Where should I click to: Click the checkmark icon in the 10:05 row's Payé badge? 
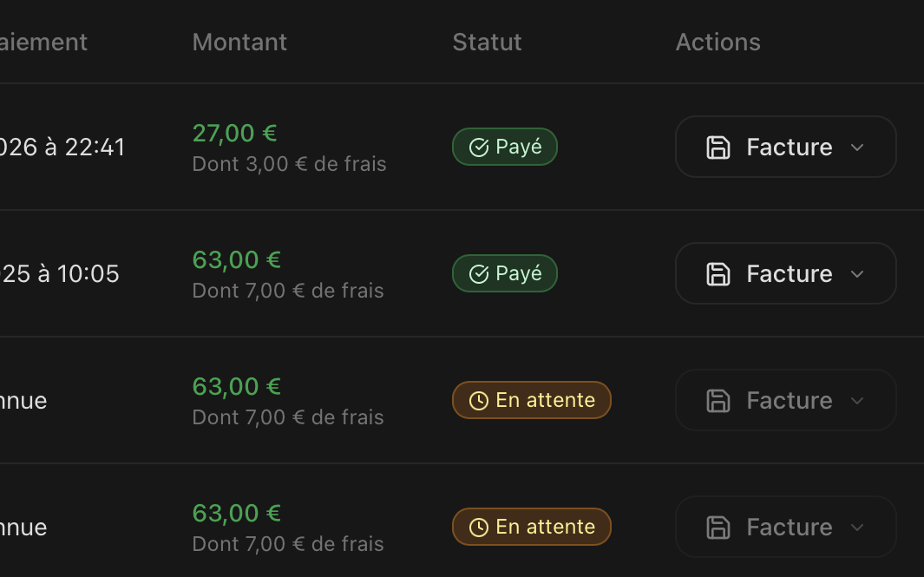(479, 274)
